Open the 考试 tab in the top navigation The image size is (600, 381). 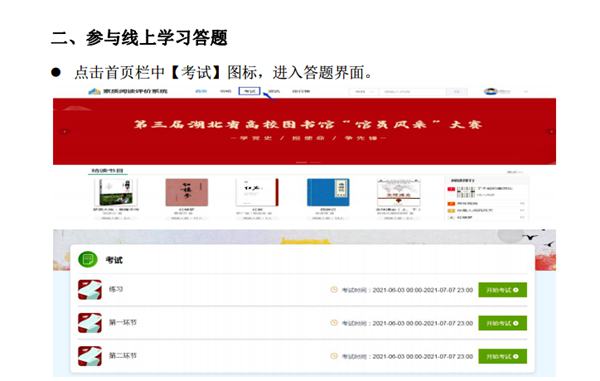click(x=249, y=91)
